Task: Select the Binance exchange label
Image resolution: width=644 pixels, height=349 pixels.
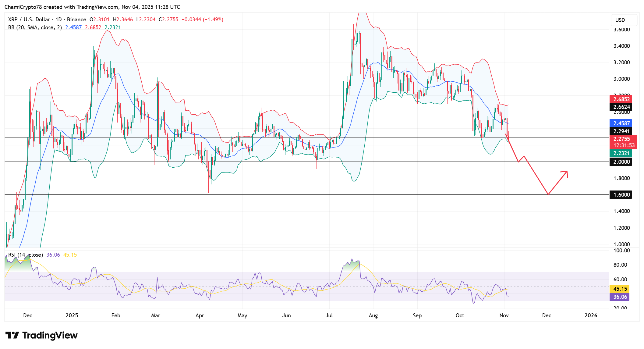Action: (77, 19)
